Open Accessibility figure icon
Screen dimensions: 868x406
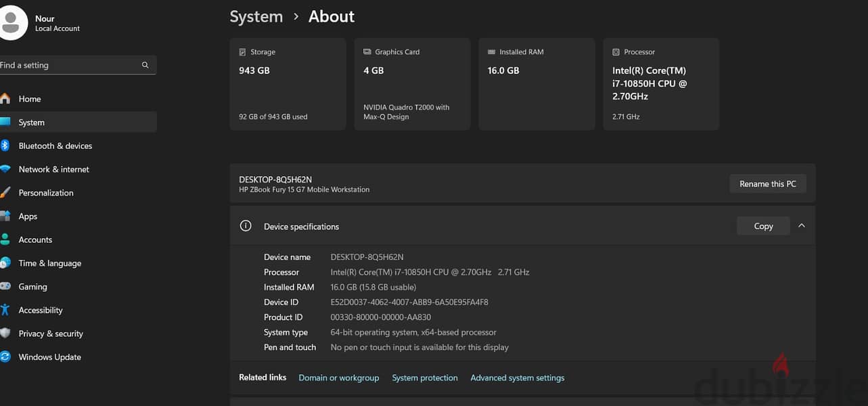click(x=5, y=310)
